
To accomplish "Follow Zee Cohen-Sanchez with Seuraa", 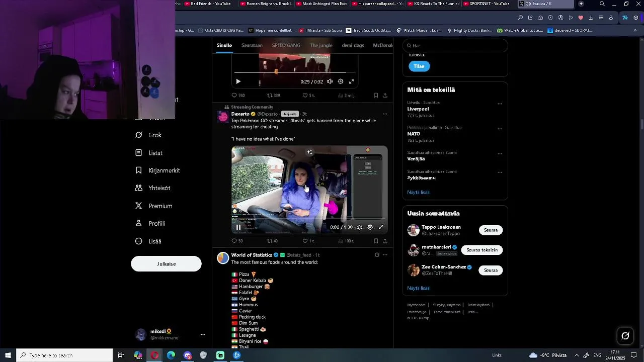I will (x=491, y=270).
